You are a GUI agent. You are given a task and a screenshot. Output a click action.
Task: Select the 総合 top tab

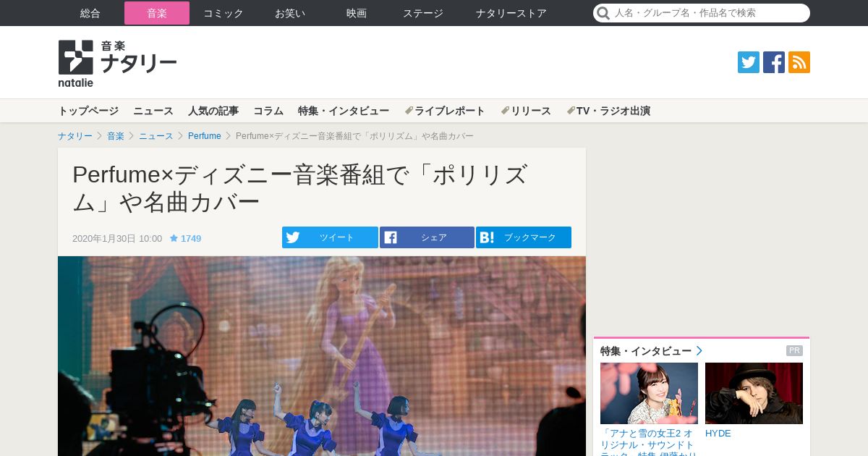click(x=90, y=13)
